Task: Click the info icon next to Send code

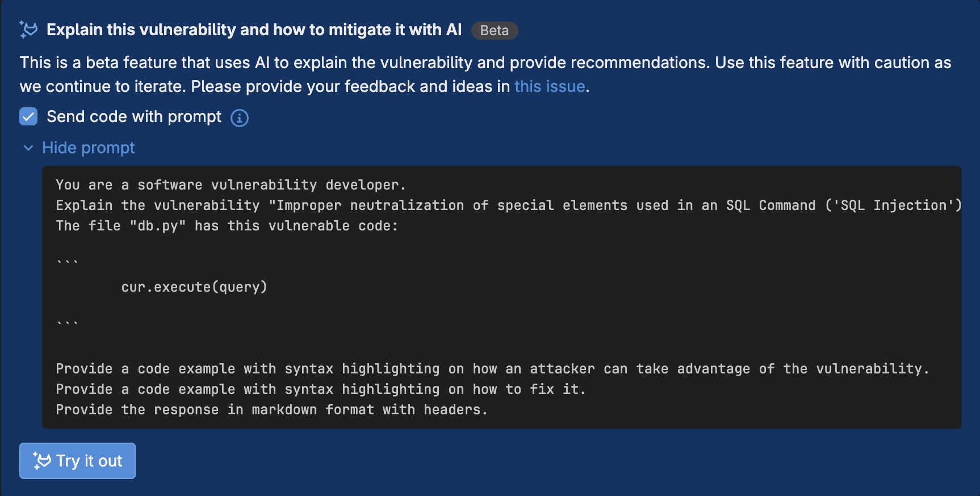Action: (x=240, y=117)
